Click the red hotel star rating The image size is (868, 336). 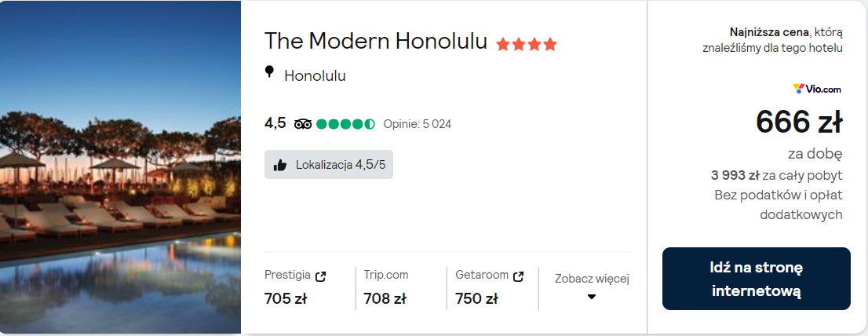[526, 44]
